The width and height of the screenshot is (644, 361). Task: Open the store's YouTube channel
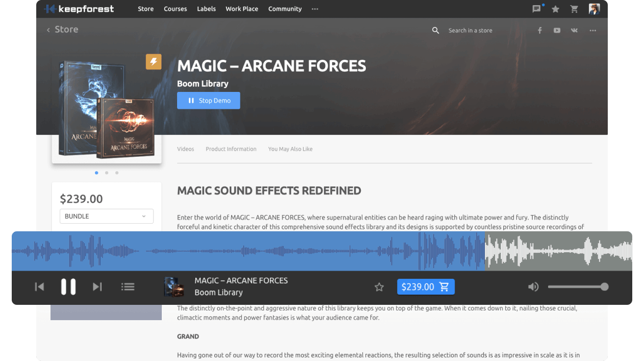(557, 30)
